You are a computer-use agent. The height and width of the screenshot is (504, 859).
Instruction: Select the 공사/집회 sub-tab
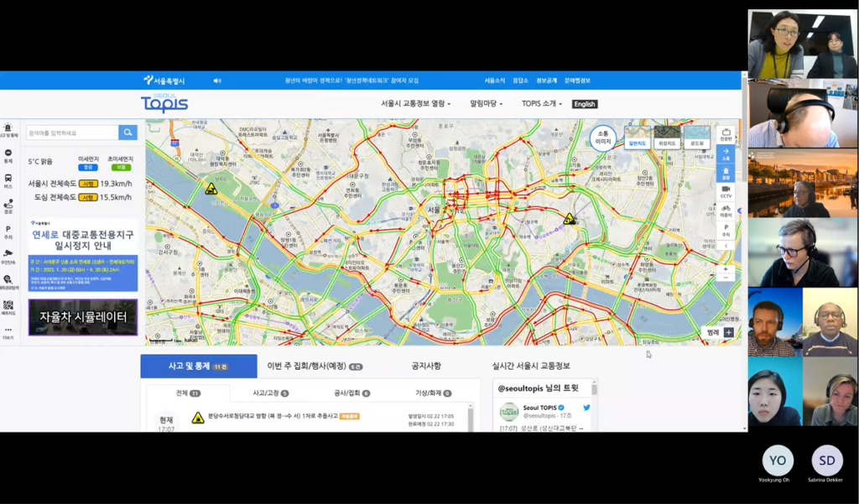point(351,393)
